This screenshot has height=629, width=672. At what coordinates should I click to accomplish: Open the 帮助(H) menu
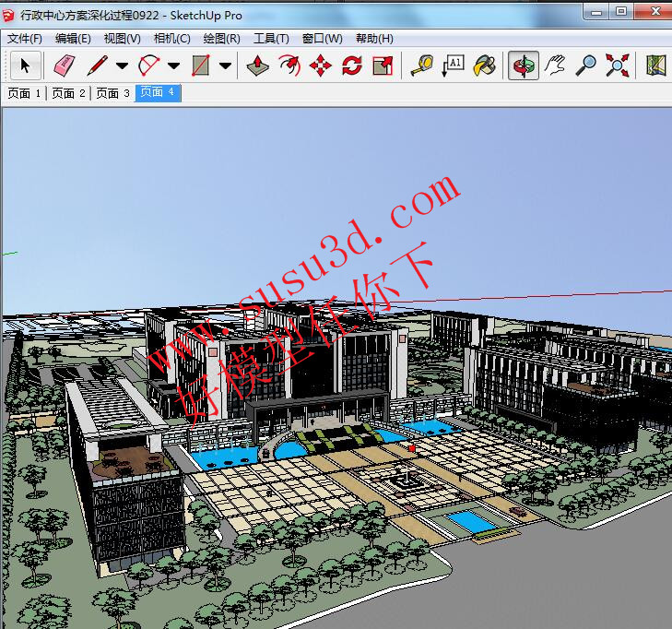click(x=374, y=39)
